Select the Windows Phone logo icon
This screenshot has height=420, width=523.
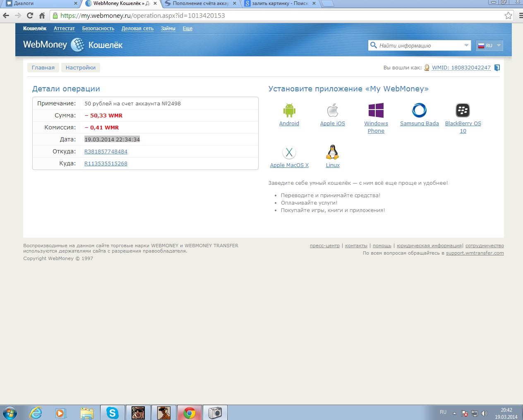(376, 110)
